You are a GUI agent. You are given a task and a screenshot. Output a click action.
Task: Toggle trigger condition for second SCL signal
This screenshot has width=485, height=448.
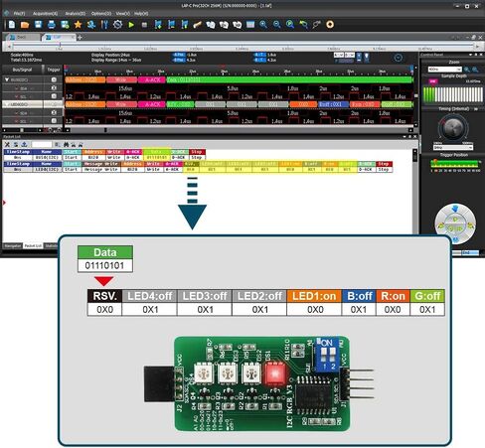click(54, 121)
